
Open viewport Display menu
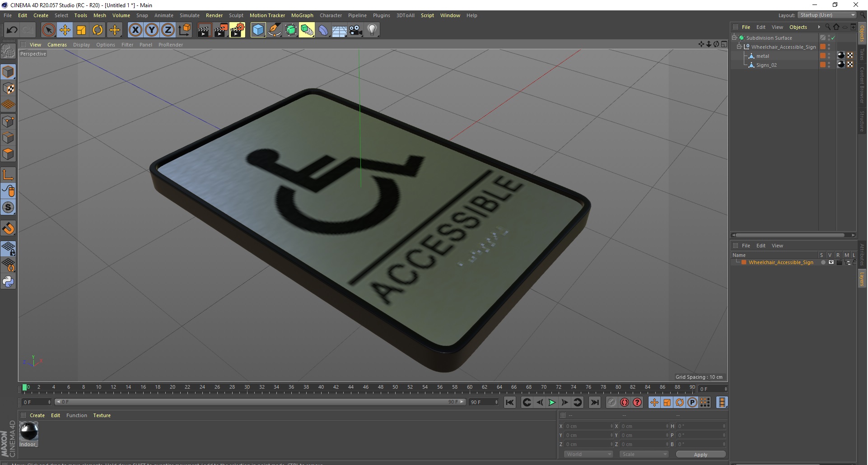click(82, 45)
